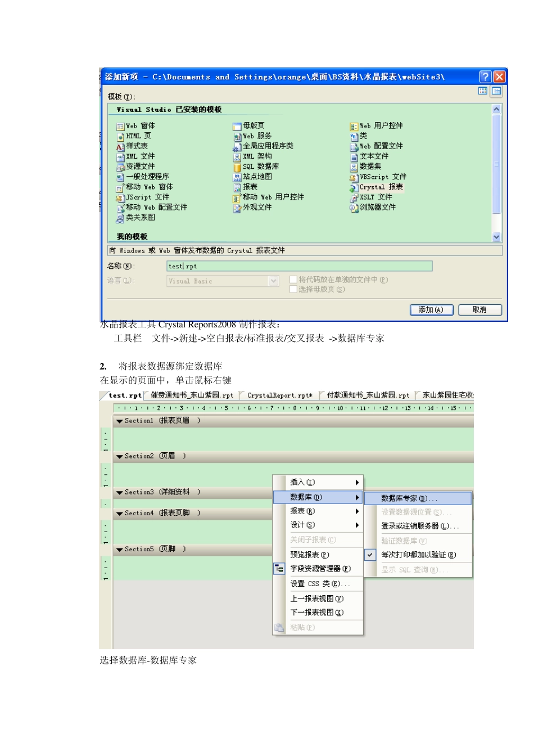Select the 全局应用程序类 template icon
The width and height of the screenshot is (534, 756).
coord(237,147)
